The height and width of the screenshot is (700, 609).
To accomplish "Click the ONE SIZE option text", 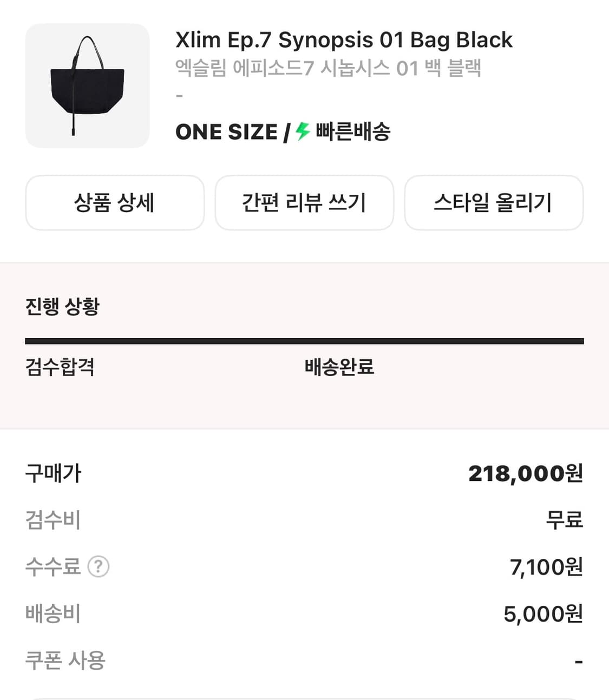I will coord(226,132).
